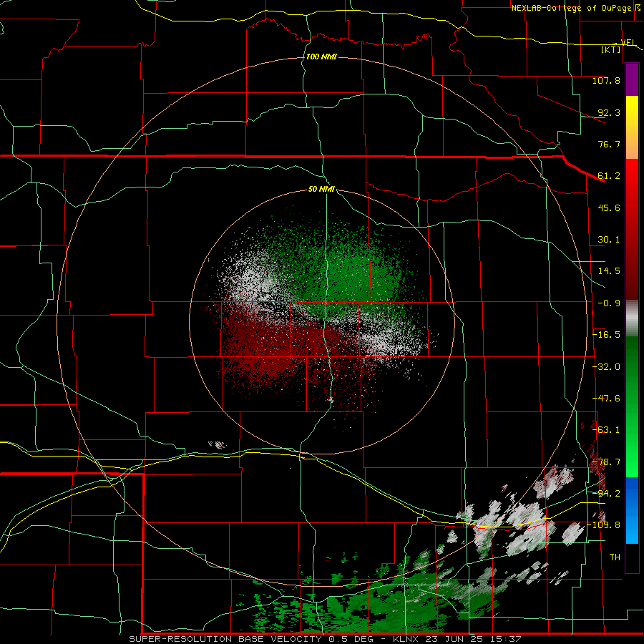This screenshot has width=644, height=644.
Task: Click the 14.5 velocity scale value
Action: (x=609, y=271)
